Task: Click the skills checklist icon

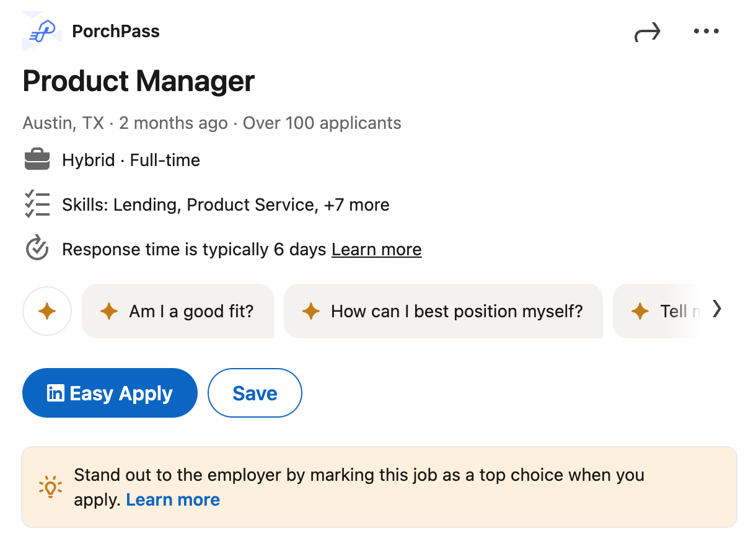Action: point(37,204)
